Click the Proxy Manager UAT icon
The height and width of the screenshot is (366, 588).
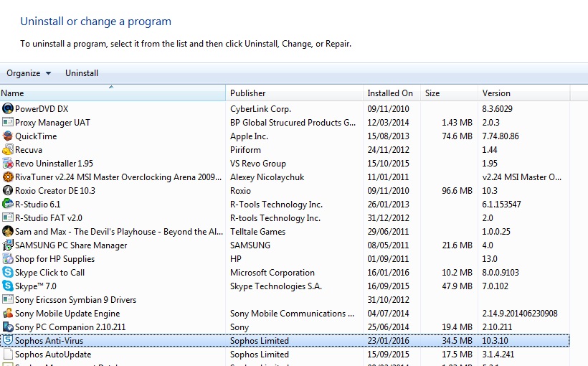(x=7, y=123)
